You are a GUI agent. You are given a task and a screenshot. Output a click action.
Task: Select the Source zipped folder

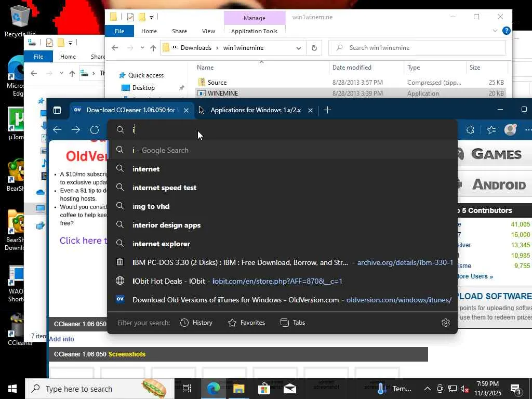coord(217,83)
